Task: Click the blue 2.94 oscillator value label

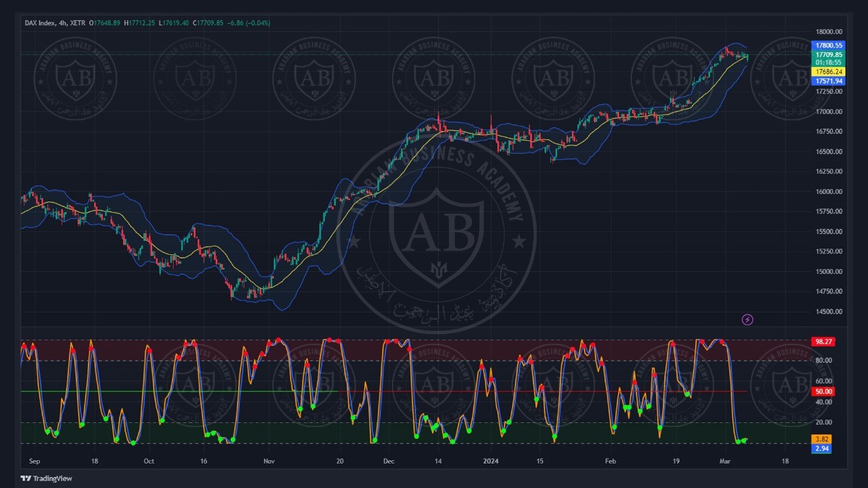Action: pos(821,449)
